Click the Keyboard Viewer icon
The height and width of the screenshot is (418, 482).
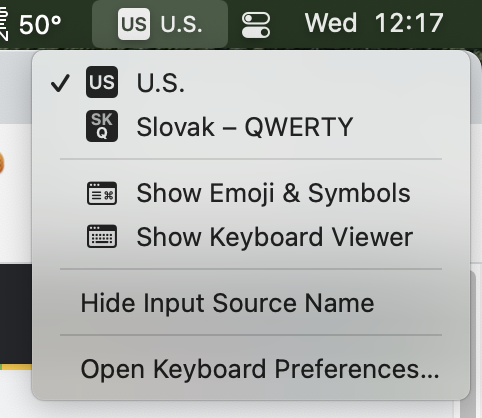coord(102,237)
